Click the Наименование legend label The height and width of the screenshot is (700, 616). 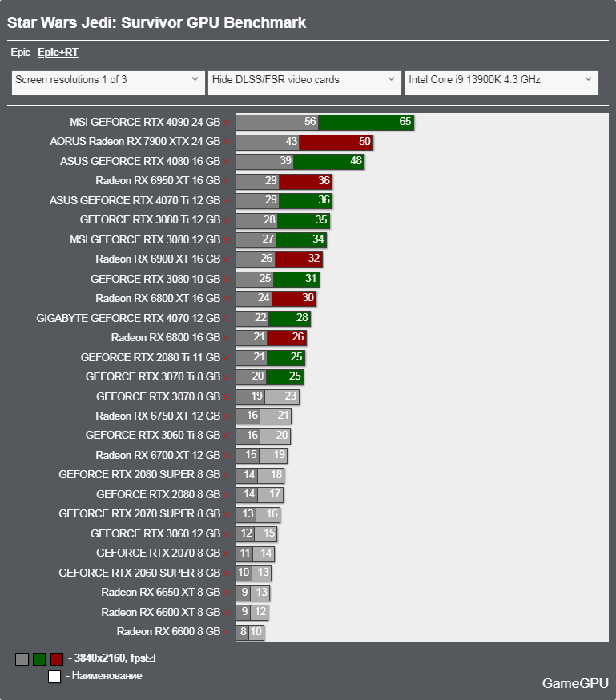[107, 676]
